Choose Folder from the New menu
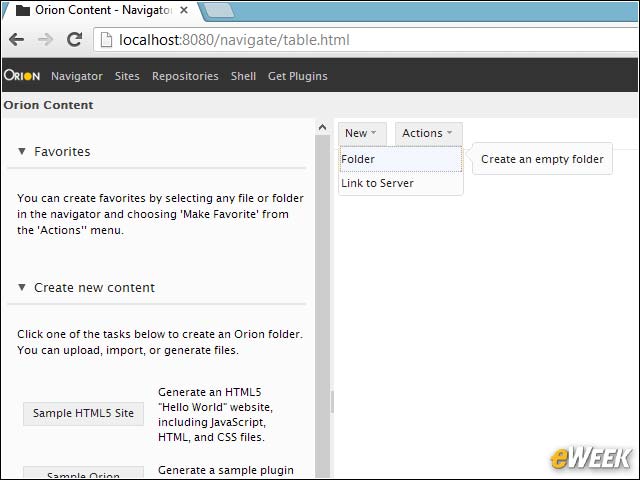 (x=401, y=159)
